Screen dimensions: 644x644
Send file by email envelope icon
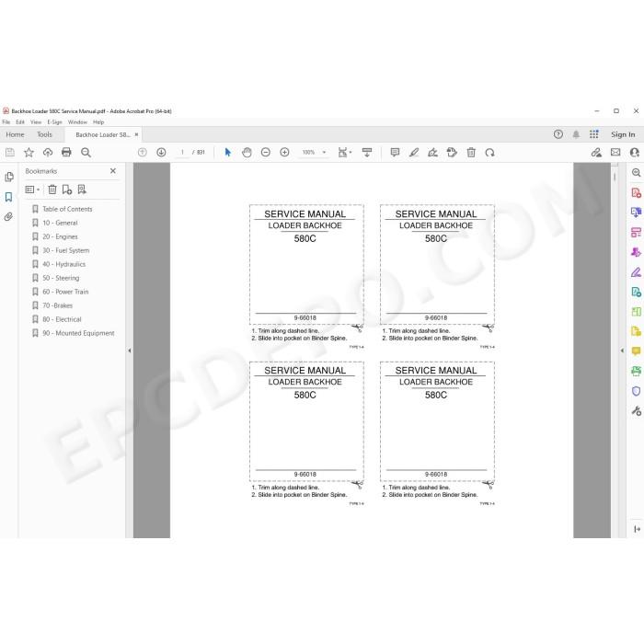pyautogui.click(x=615, y=153)
